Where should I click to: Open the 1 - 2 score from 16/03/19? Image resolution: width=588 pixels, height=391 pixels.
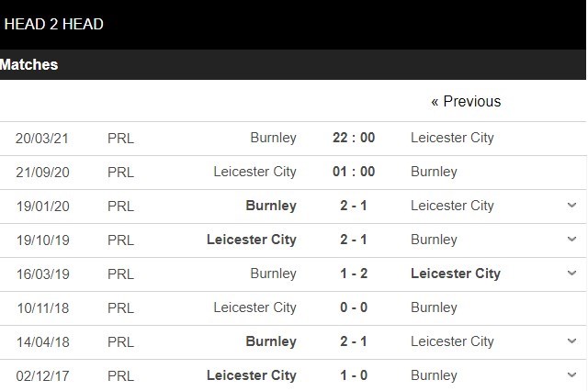pyautogui.click(x=354, y=274)
